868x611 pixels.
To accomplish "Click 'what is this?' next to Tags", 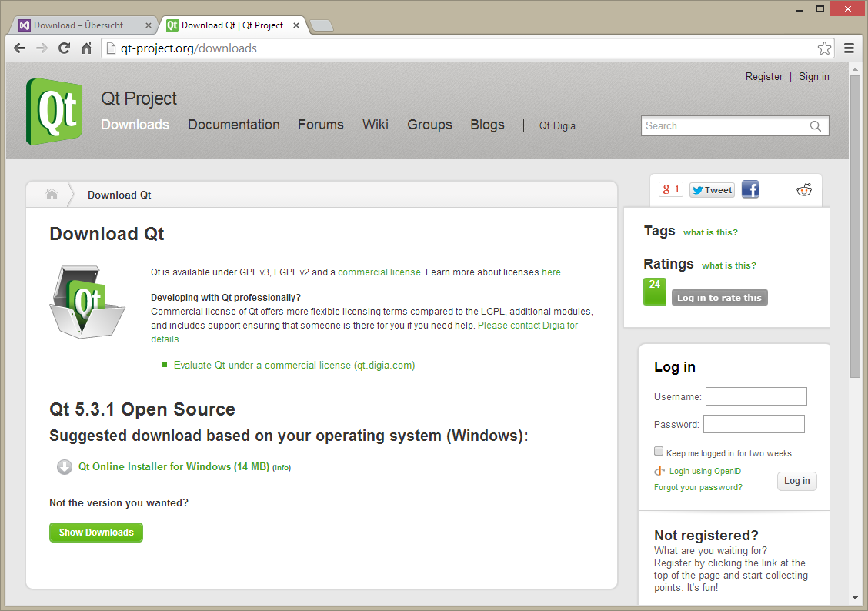I will 710,232.
